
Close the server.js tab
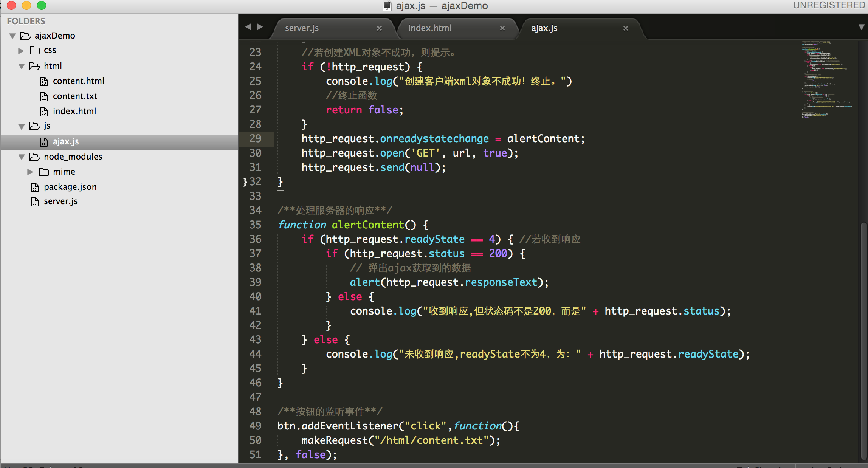[x=379, y=28]
